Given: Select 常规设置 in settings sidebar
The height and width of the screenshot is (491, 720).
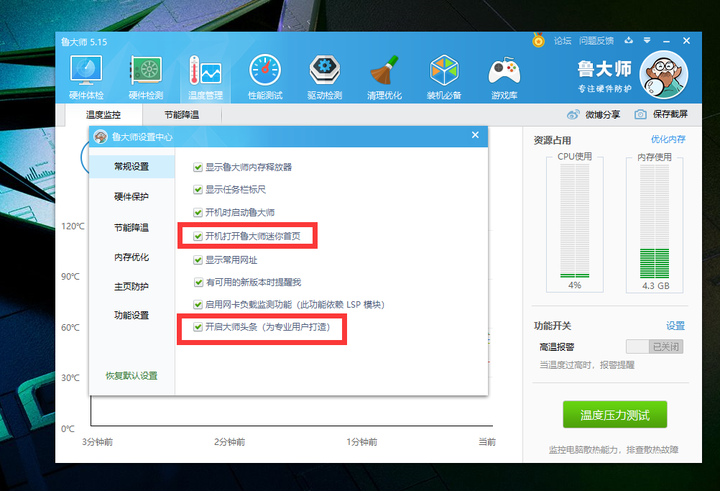Looking at the screenshot, I should (132, 166).
